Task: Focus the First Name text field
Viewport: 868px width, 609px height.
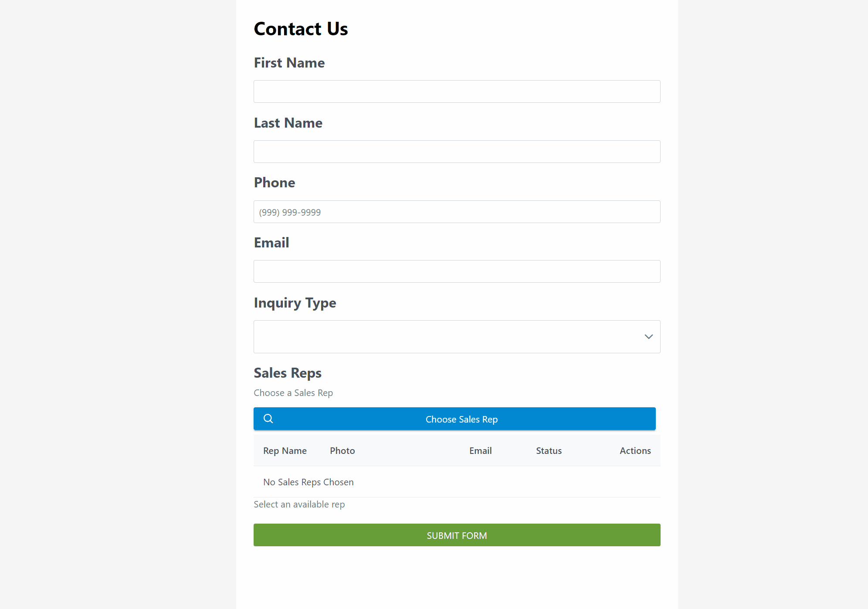Action: [457, 91]
